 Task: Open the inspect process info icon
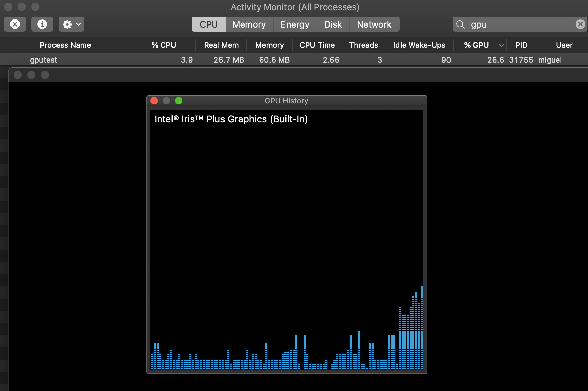pos(42,24)
